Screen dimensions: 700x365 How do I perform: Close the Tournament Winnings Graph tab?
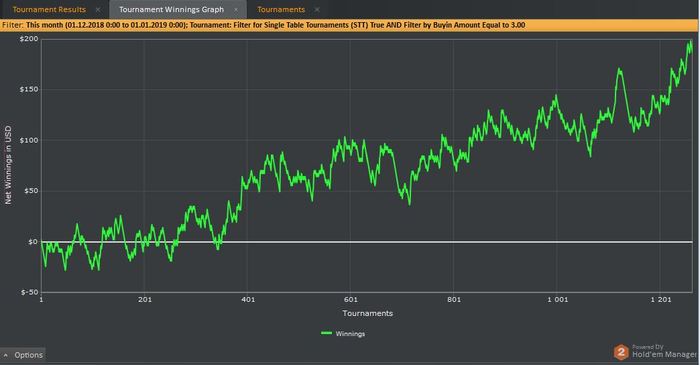coord(236,9)
